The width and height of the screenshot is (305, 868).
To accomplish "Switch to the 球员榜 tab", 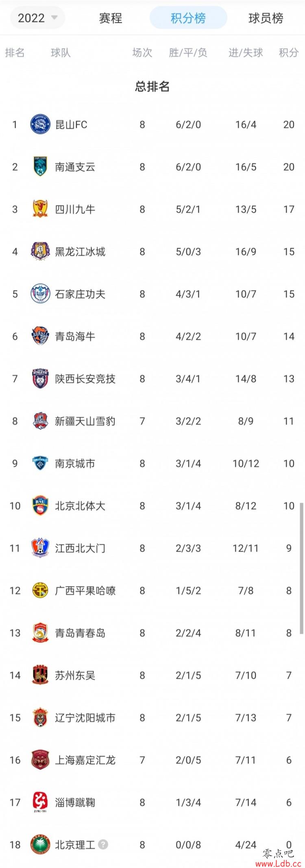I will 266,18.
